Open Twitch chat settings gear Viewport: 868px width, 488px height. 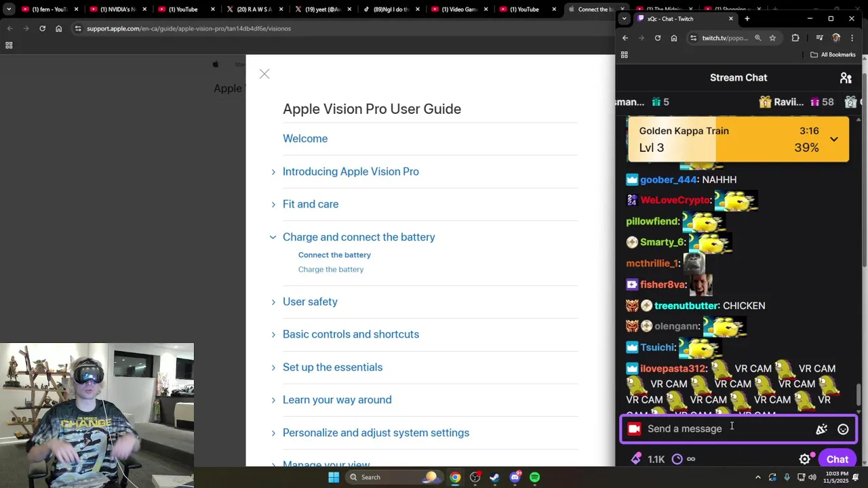[804, 459]
